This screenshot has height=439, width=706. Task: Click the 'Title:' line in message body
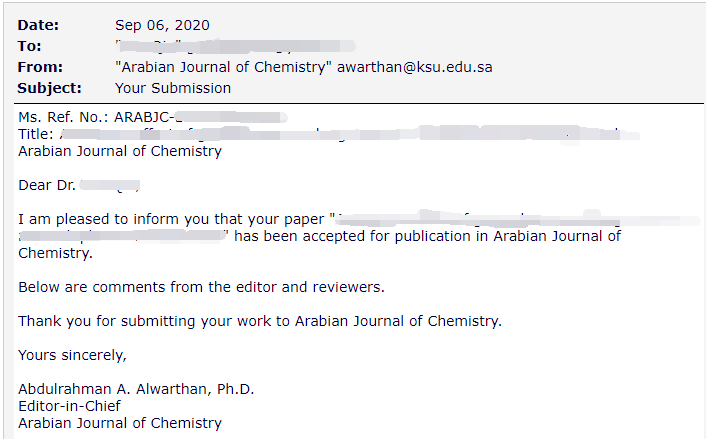[329, 134]
